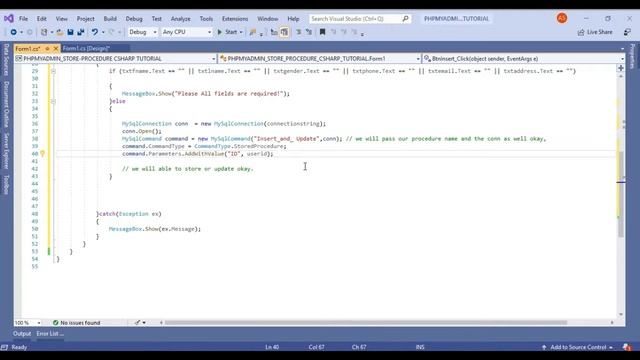Click the Ln 40 status bar entry
Screen dimensions: 640x360
coord(272,347)
